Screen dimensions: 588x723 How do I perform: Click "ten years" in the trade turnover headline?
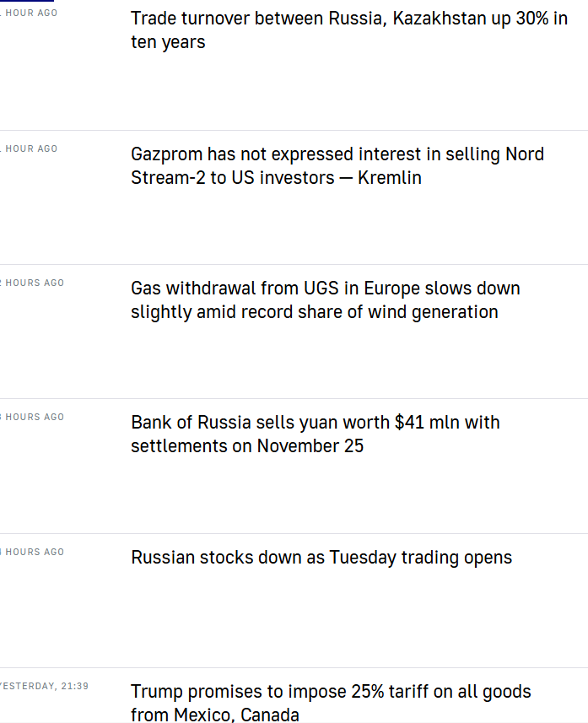(x=168, y=42)
